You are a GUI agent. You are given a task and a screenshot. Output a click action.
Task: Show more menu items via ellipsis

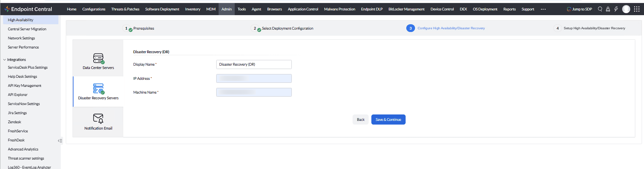543,9
